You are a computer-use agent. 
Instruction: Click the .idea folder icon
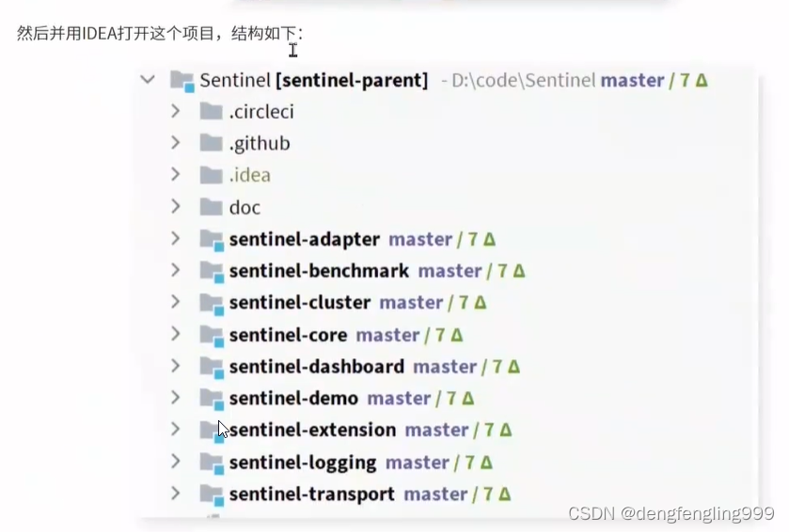212,176
